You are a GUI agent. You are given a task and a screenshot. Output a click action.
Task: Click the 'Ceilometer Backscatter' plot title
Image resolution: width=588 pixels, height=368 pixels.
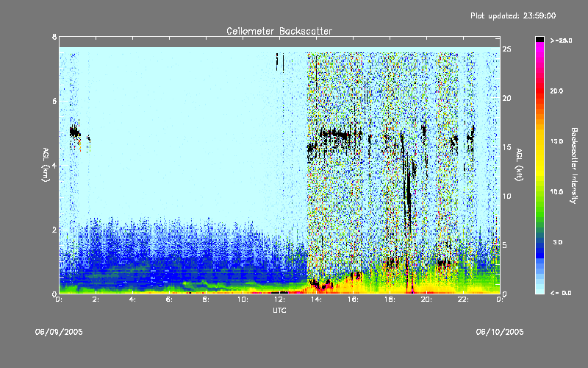click(x=279, y=31)
